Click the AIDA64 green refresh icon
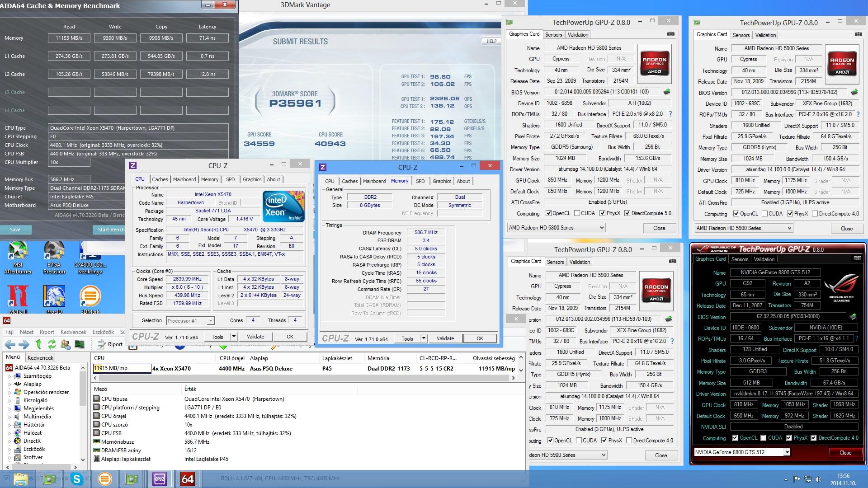This screenshot has height=488, width=868. tap(52, 344)
